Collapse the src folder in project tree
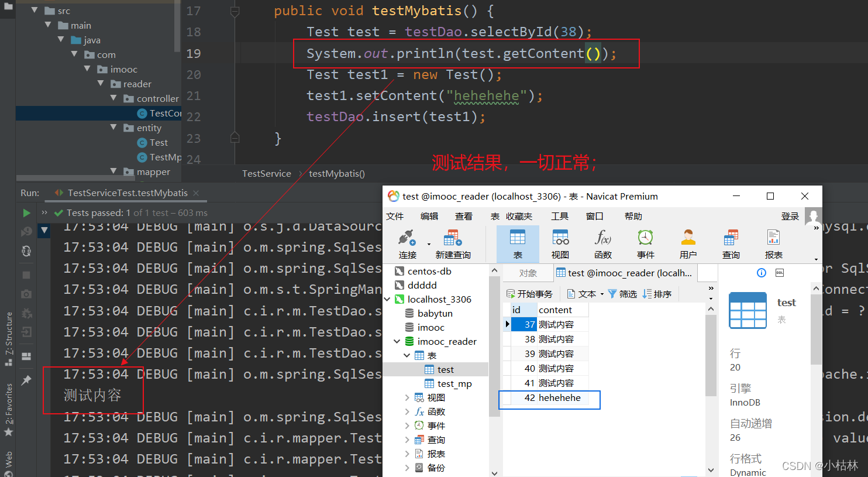Viewport: 868px width, 477px height. (34, 10)
